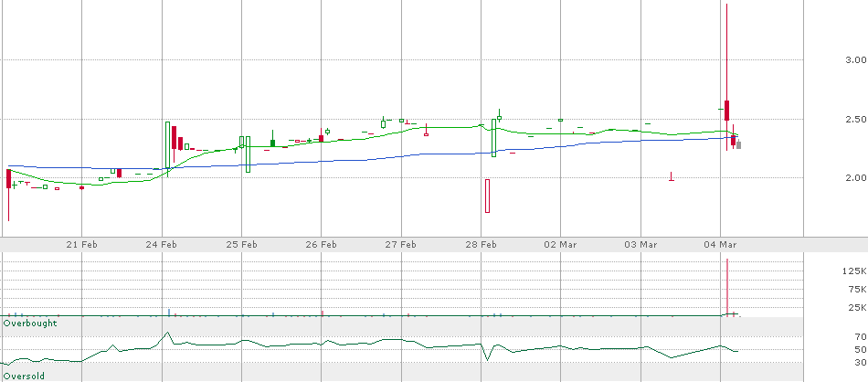Click the 2.50 price axis label

click(x=856, y=119)
